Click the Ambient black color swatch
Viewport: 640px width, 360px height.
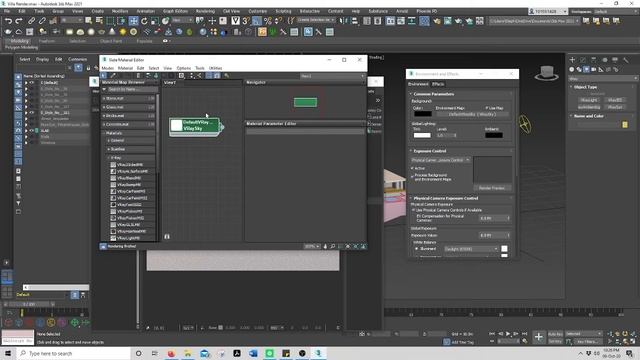pyautogui.click(x=494, y=135)
